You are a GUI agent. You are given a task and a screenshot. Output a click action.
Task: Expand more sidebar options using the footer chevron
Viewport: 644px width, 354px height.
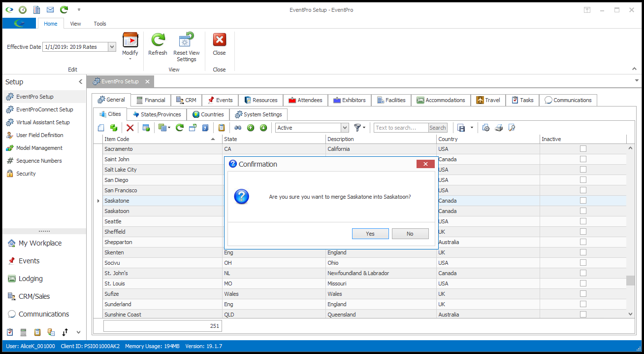pos(78,332)
